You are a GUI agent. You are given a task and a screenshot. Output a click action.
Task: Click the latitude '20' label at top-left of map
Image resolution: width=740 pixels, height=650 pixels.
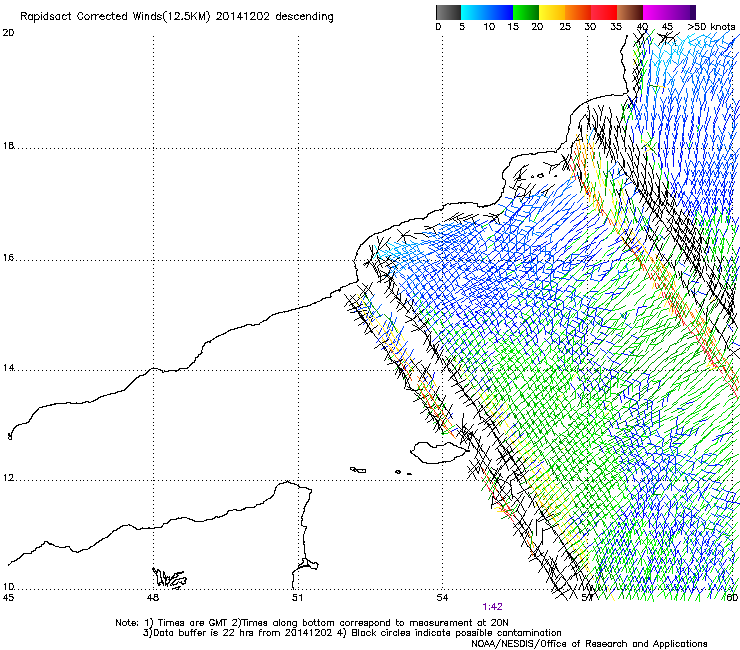[x=8, y=32]
